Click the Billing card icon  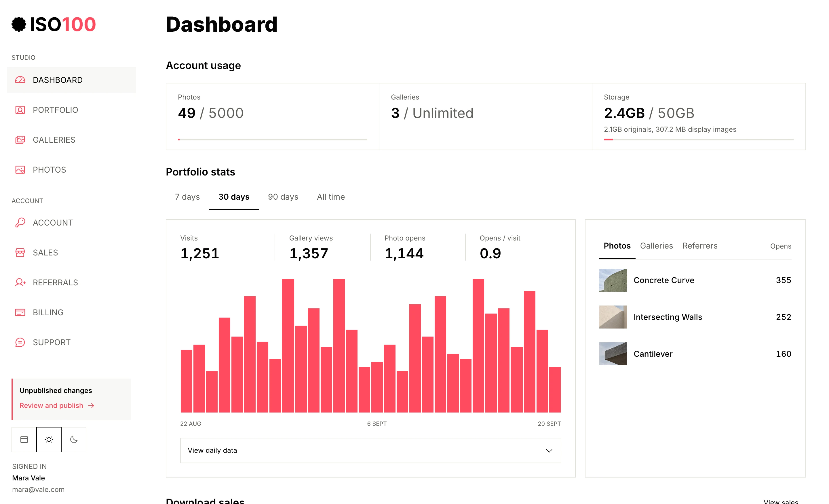click(20, 312)
